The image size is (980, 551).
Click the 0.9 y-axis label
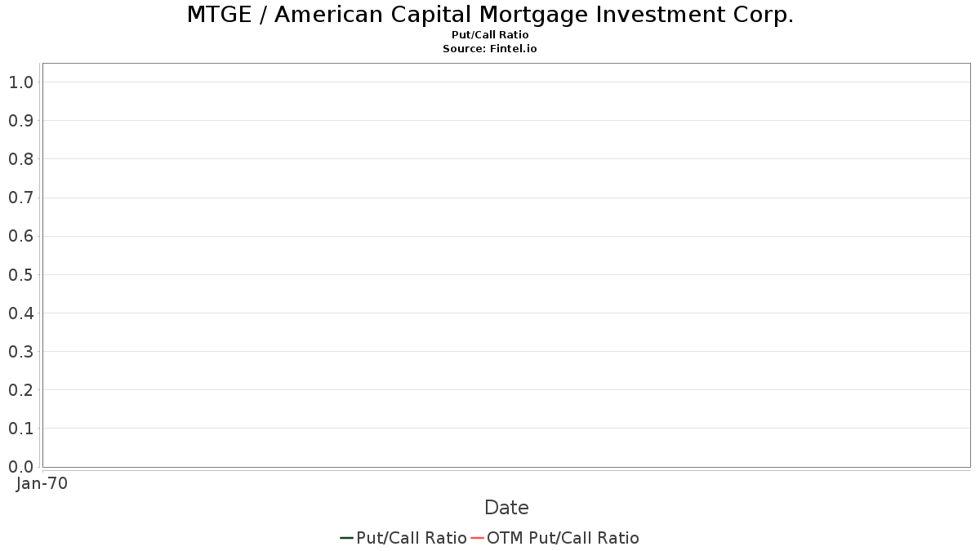pyautogui.click(x=20, y=120)
